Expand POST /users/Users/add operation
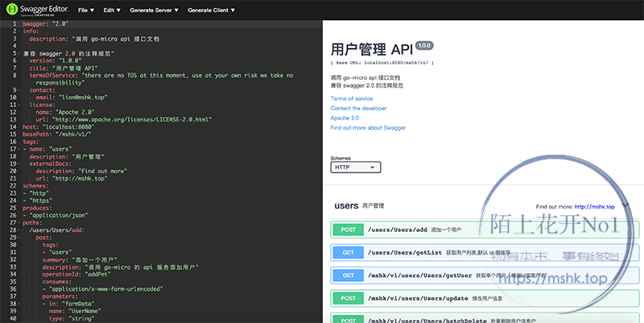Screen dimensions: 644x323 (485, 230)
